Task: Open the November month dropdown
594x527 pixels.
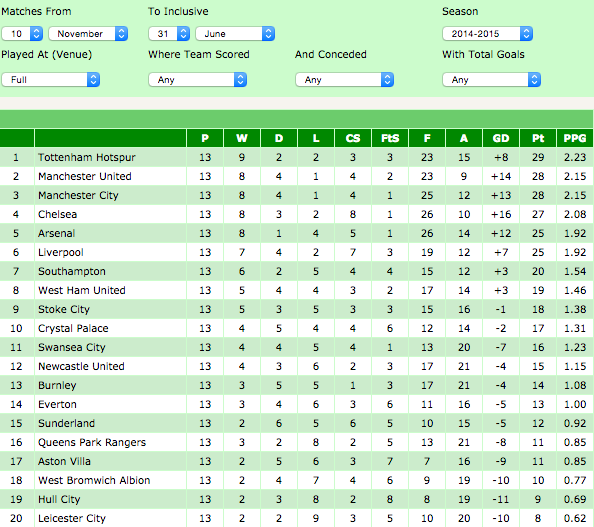Action: point(88,34)
